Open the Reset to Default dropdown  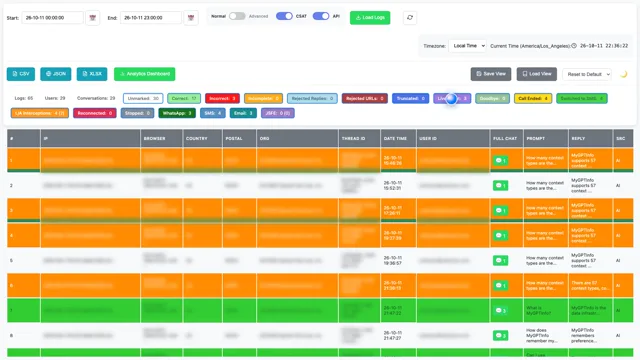(587, 74)
